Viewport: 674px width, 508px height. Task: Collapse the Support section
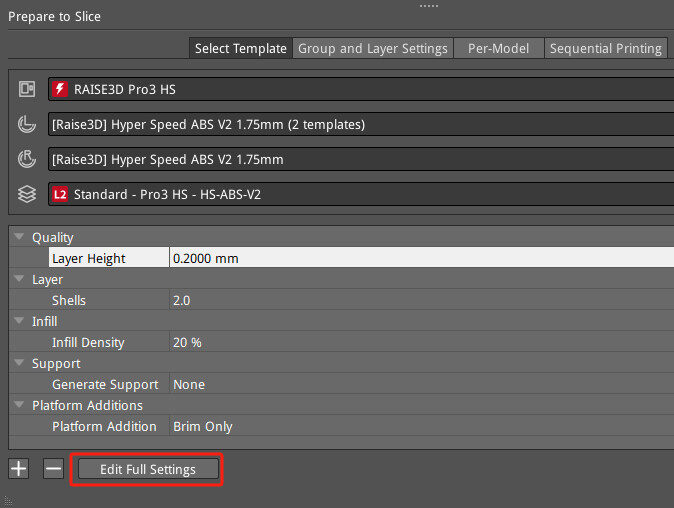click(x=19, y=363)
